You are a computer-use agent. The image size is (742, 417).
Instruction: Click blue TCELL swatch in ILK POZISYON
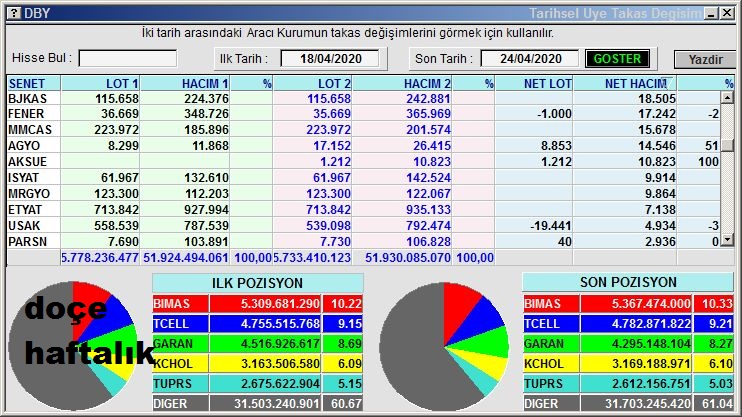point(180,324)
